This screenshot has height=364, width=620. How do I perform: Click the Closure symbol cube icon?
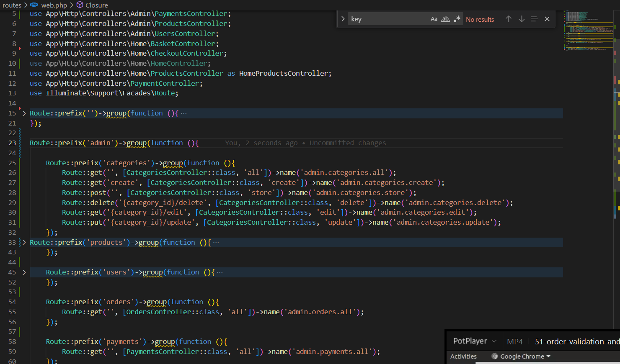click(x=80, y=5)
